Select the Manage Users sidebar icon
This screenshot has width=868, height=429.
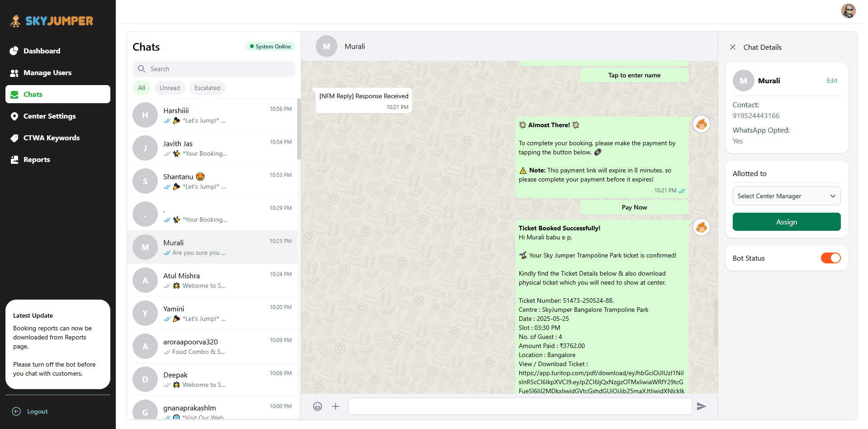point(15,72)
